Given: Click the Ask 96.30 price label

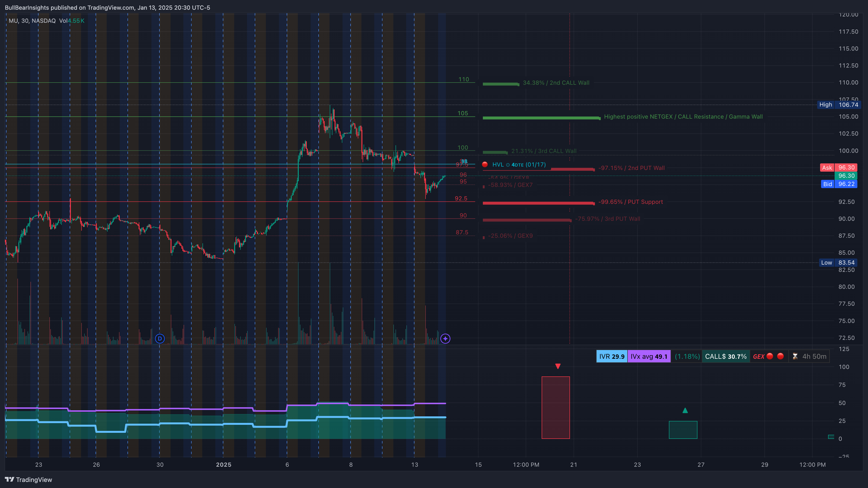Looking at the screenshot, I should point(838,168).
